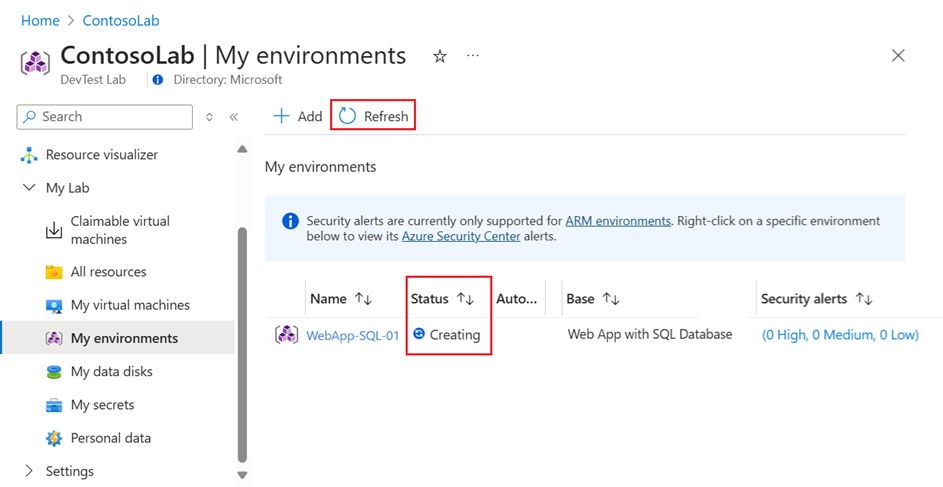Viewport: 943px width, 487px height.
Task: Click the Home breadcrumb link
Action: [40, 20]
